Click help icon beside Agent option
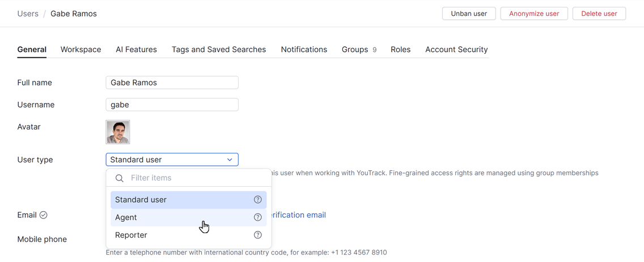The width and height of the screenshot is (644, 262). click(257, 217)
